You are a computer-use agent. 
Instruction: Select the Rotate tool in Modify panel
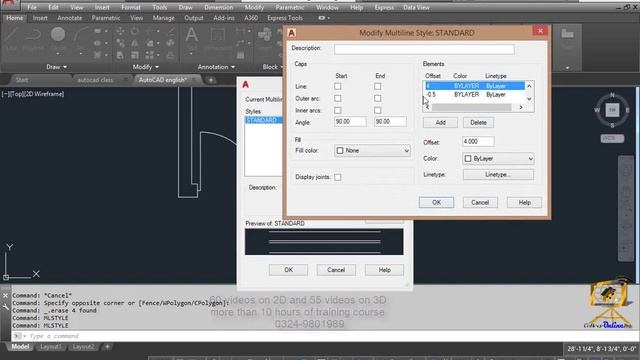pyautogui.click(x=135, y=31)
